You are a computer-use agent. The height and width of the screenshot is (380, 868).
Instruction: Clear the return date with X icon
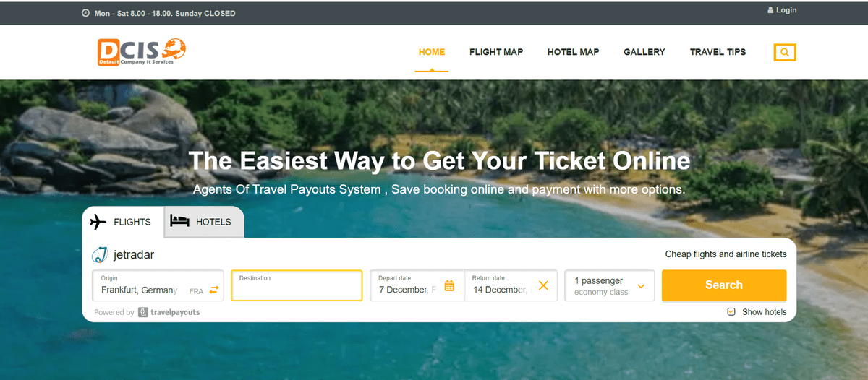[x=543, y=285]
